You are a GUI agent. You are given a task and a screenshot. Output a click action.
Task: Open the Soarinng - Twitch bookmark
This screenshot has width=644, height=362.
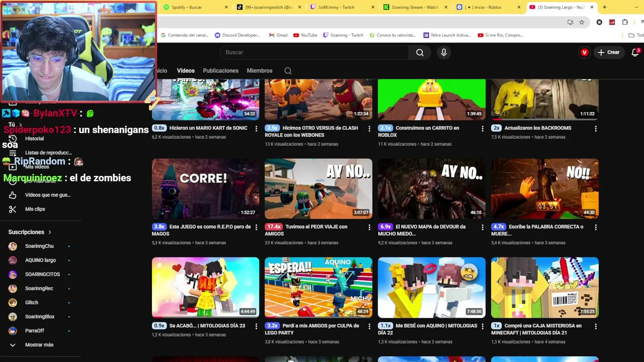pyautogui.click(x=343, y=35)
